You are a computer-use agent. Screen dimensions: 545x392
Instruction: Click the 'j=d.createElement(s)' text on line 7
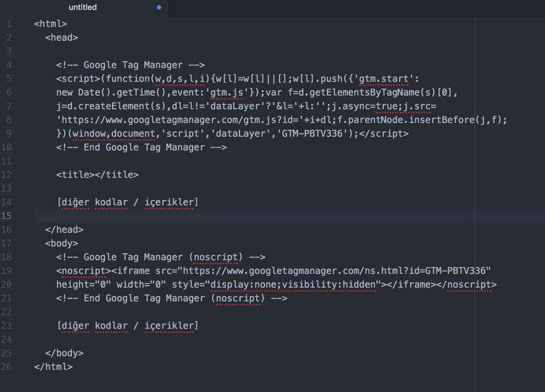tap(111, 106)
